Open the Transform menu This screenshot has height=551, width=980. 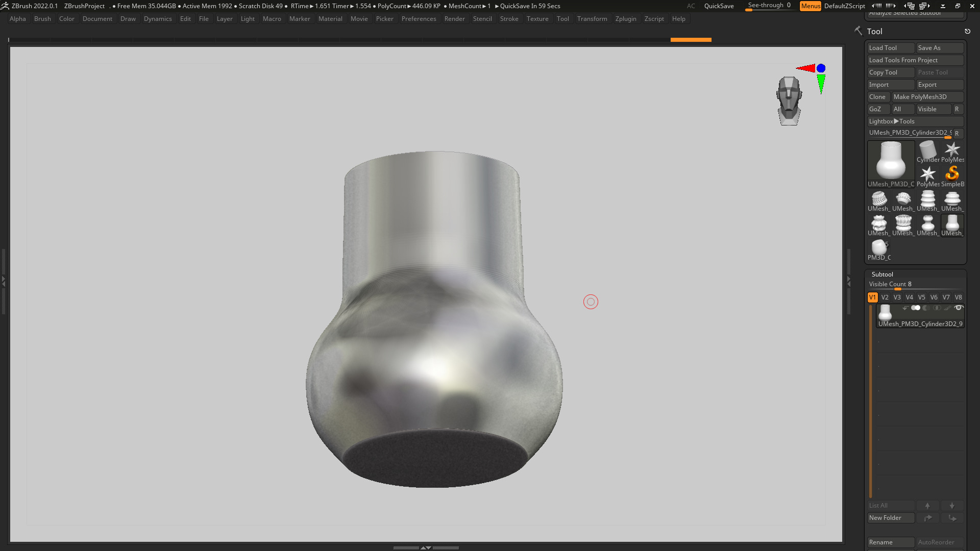pos(592,19)
